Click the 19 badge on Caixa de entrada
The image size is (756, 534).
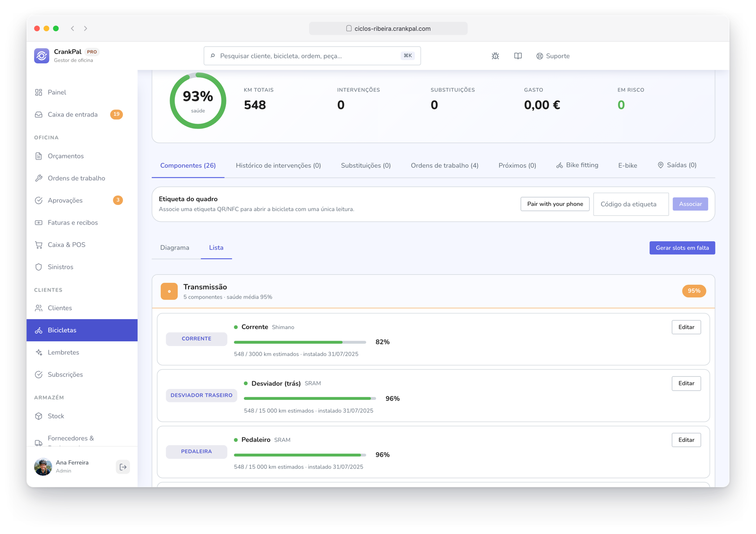point(117,114)
